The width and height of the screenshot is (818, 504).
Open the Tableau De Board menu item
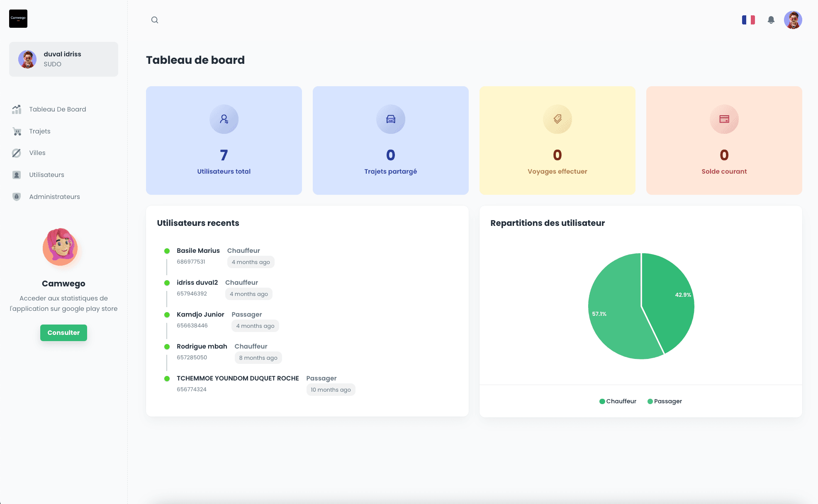(57, 109)
